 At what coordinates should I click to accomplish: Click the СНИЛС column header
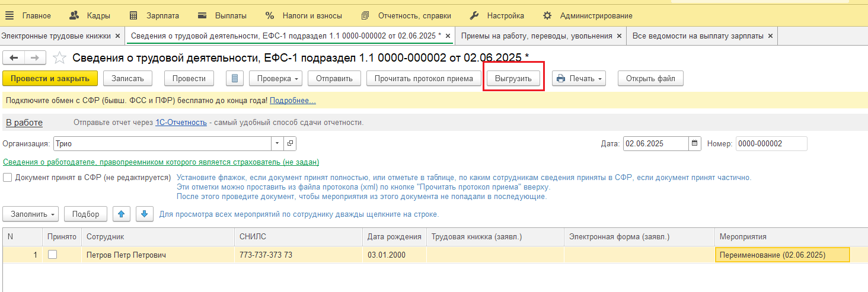tap(298, 236)
